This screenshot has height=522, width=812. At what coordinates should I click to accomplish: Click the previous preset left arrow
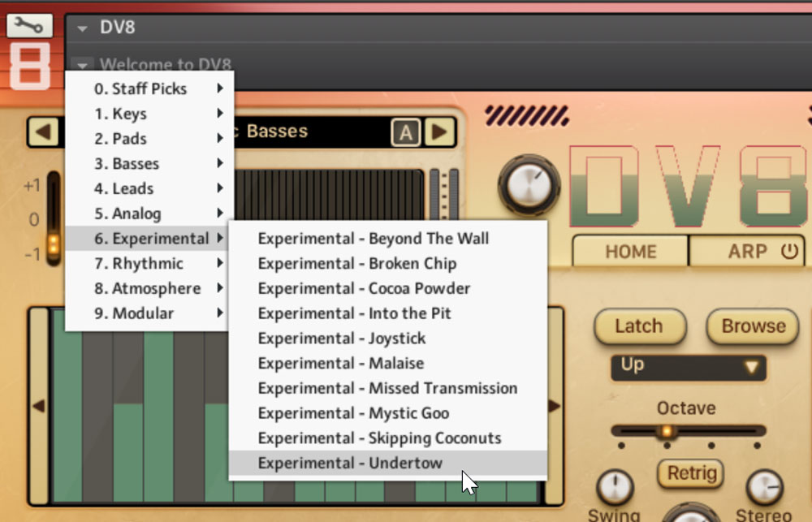44,132
